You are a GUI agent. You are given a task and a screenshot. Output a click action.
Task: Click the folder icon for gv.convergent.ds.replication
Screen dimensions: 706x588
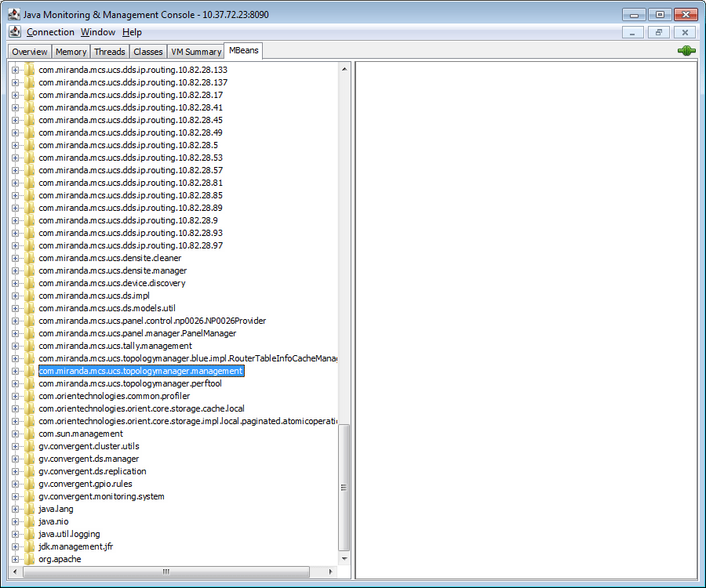(30, 471)
